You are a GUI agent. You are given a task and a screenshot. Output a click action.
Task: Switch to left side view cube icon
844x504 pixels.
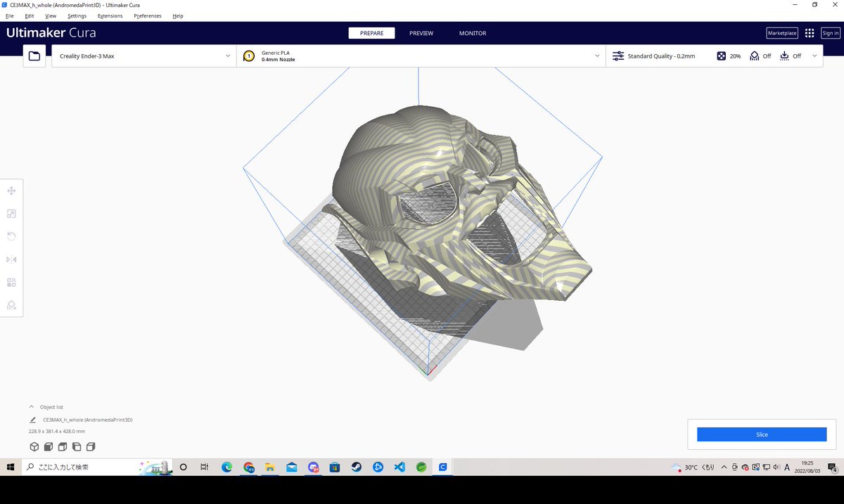pyautogui.click(x=77, y=446)
